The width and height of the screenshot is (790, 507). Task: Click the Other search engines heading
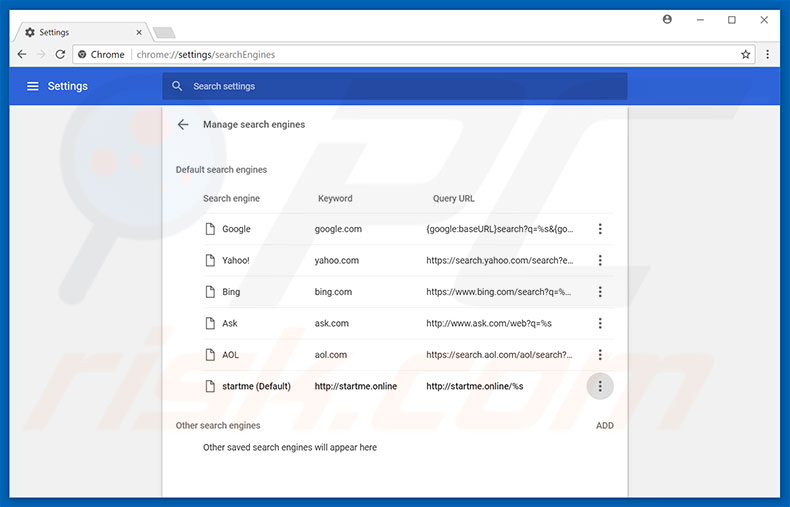pos(218,425)
